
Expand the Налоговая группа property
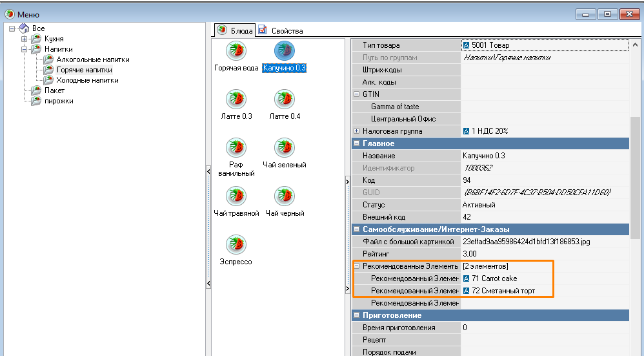point(356,131)
